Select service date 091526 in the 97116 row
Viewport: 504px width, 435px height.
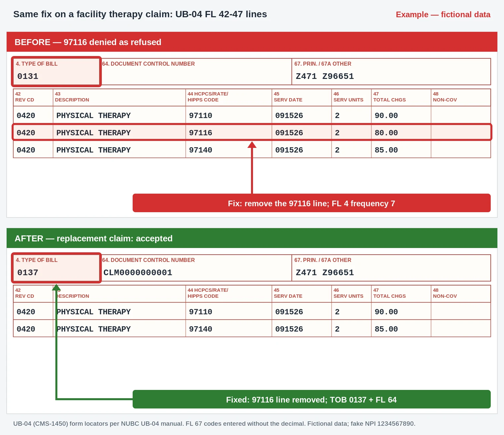tap(289, 133)
